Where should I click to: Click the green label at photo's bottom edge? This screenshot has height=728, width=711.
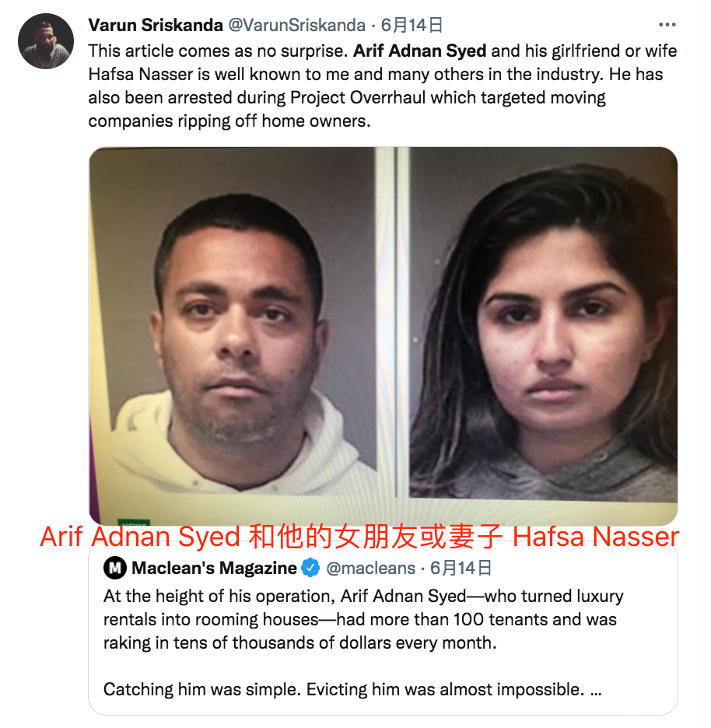134,522
